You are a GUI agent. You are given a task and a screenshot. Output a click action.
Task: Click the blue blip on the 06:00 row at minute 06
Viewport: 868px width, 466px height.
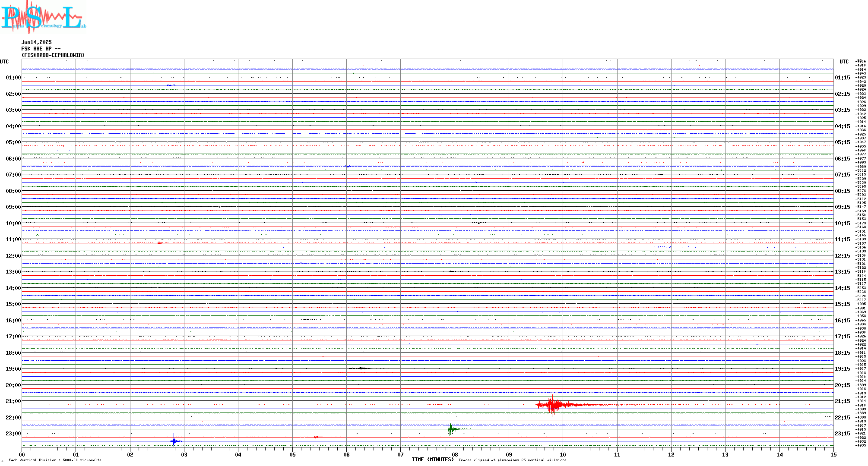(348, 166)
